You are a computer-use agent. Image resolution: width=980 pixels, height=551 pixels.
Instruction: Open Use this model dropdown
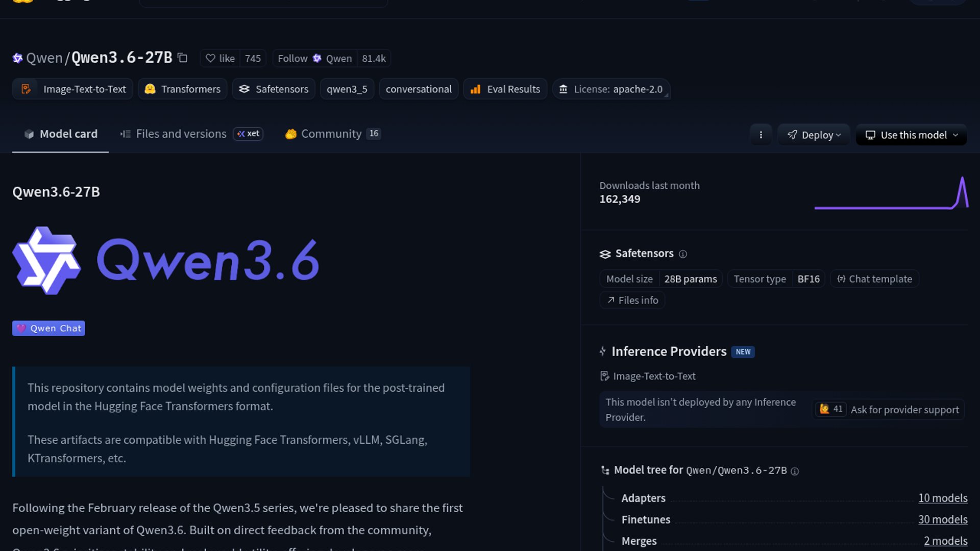point(911,135)
